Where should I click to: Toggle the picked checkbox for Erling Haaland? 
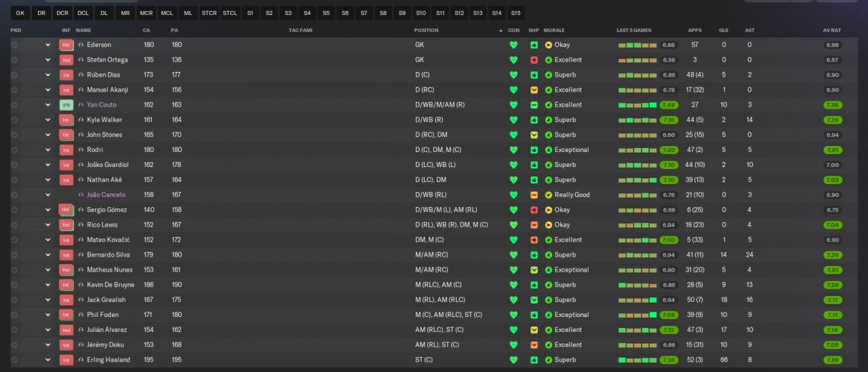[15, 360]
